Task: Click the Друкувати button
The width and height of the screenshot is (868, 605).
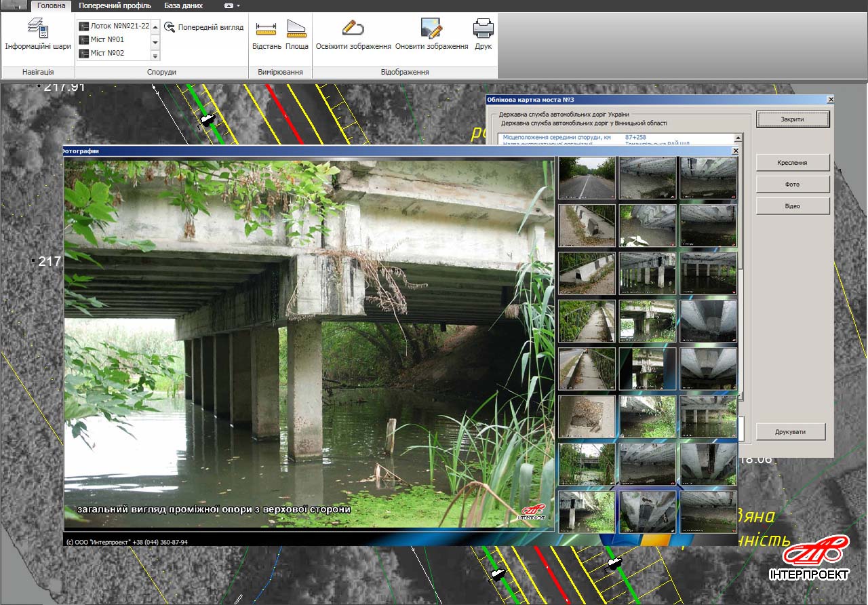Action: tap(791, 431)
